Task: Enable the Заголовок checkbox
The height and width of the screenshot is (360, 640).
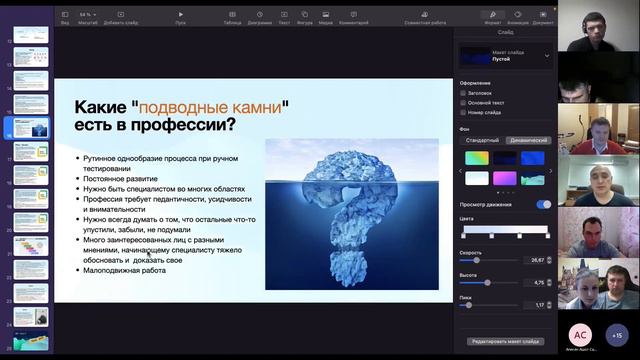Action: pyautogui.click(x=463, y=93)
